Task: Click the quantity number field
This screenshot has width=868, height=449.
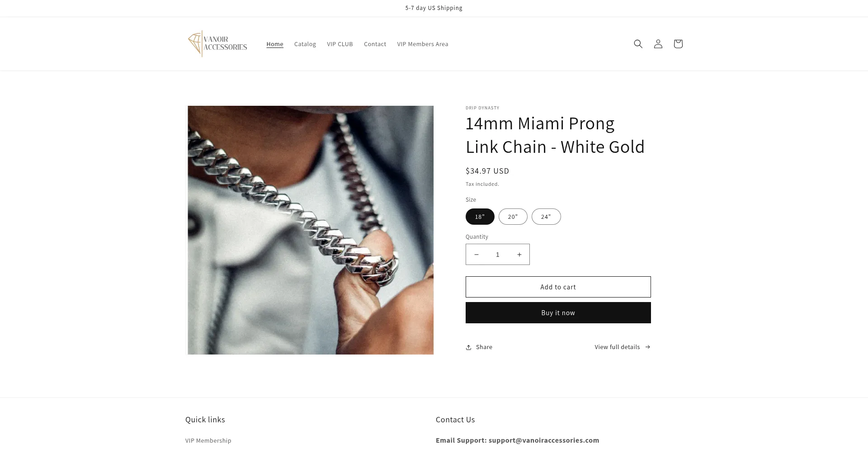Action: [497, 255]
